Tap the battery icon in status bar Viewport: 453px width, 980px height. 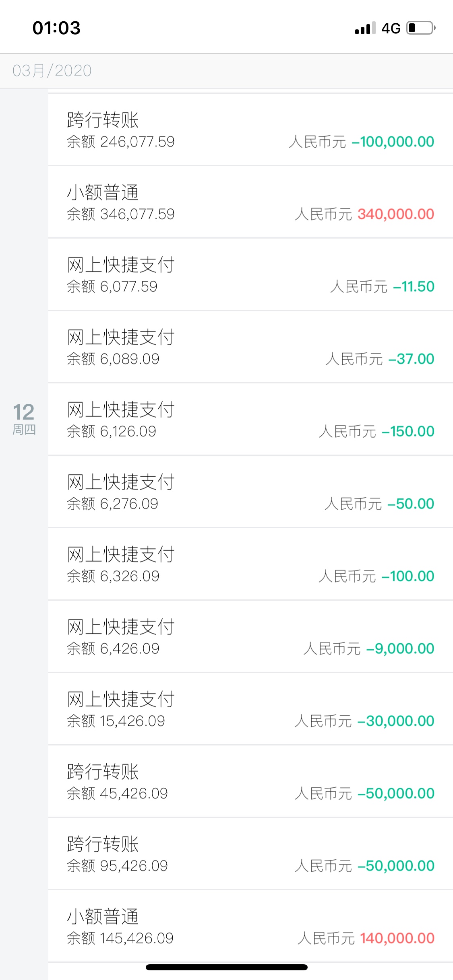421,28
